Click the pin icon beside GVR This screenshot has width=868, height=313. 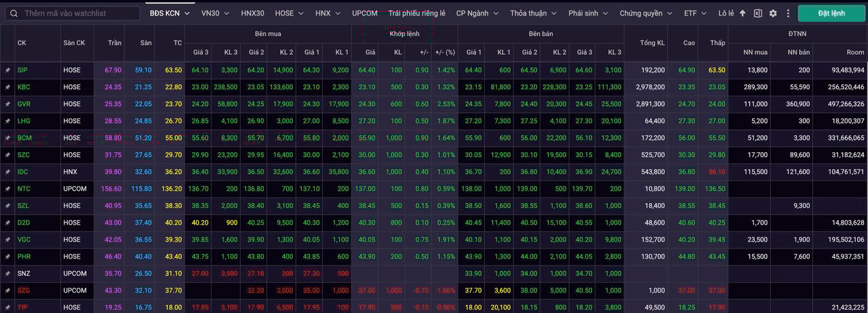8,104
